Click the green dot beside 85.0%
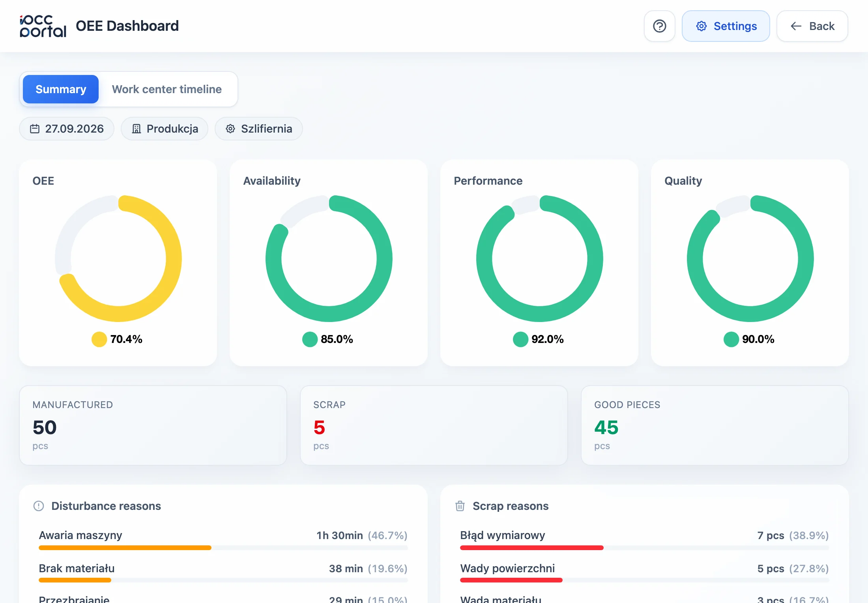 (310, 339)
